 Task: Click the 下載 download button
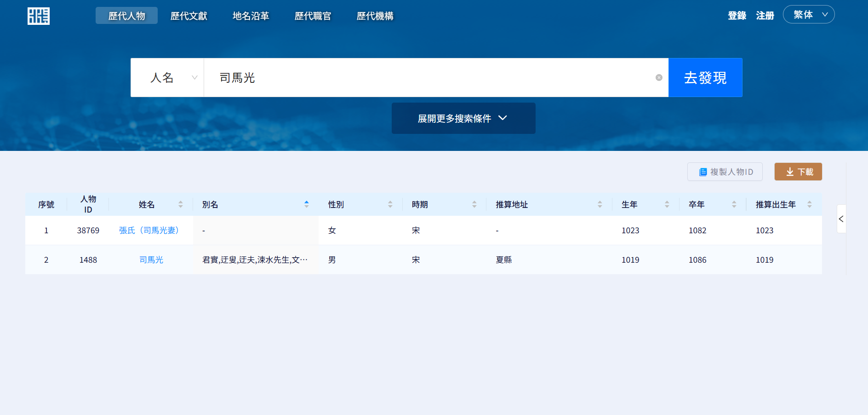(x=798, y=172)
